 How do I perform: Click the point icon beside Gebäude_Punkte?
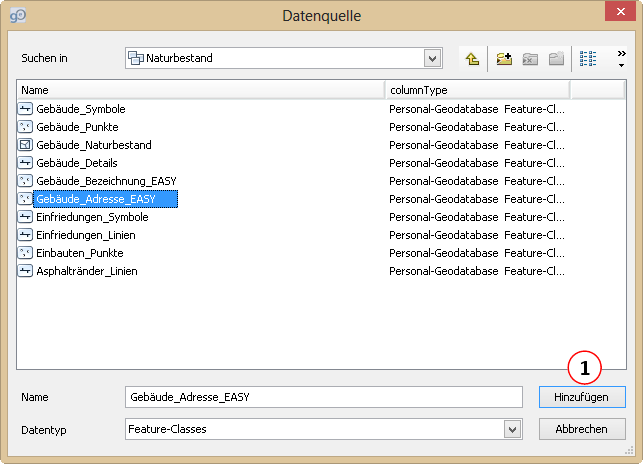[x=25, y=127]
